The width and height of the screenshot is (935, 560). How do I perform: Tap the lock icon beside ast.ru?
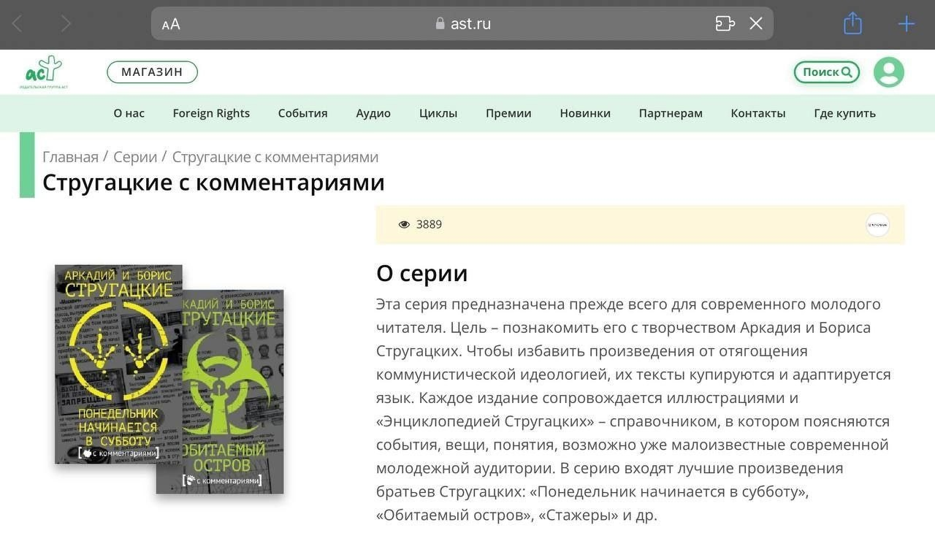click(x=440, y=23)
